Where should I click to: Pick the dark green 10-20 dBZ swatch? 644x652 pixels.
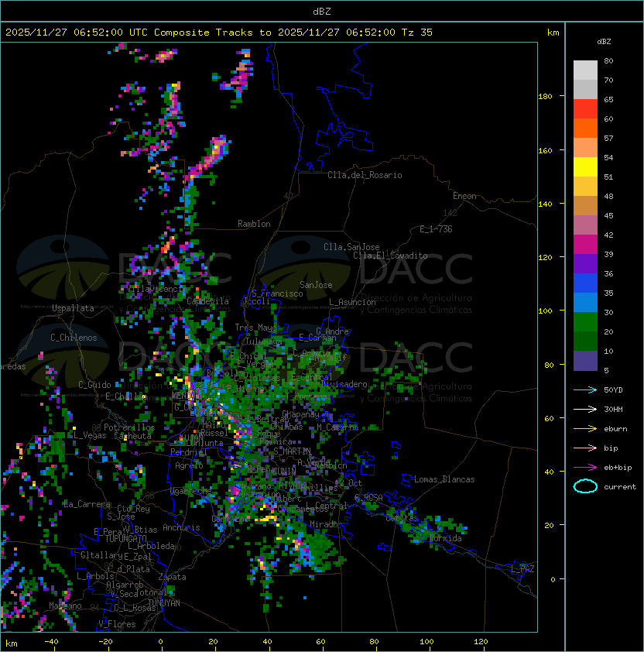(x=585, y=341)
